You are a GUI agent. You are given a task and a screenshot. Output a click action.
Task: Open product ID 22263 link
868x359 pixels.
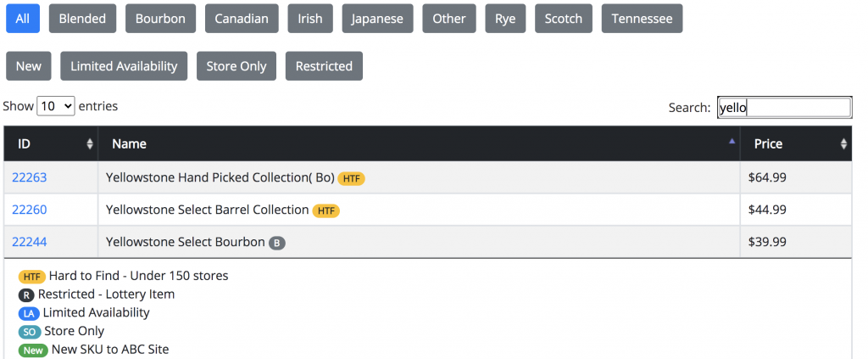(30, 178)
